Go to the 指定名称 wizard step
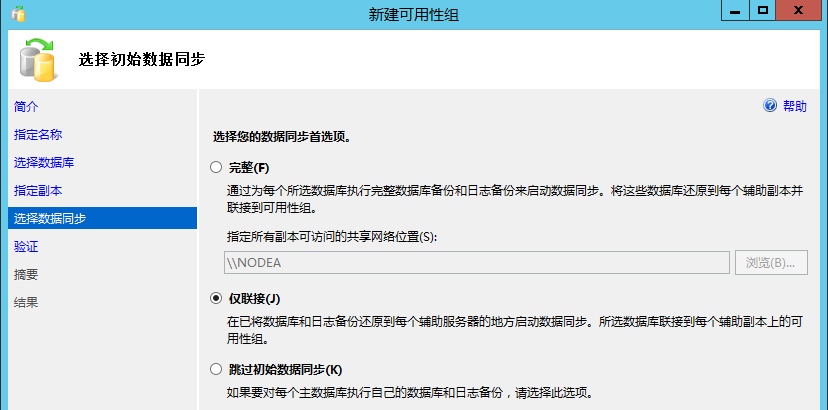Image resolution: width=828 pixels, height=410 pixels. 38,134
